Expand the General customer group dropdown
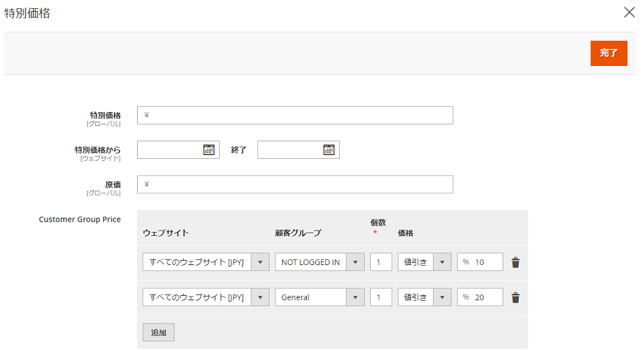This screenshot has width=644, height=350. point(319,297)
